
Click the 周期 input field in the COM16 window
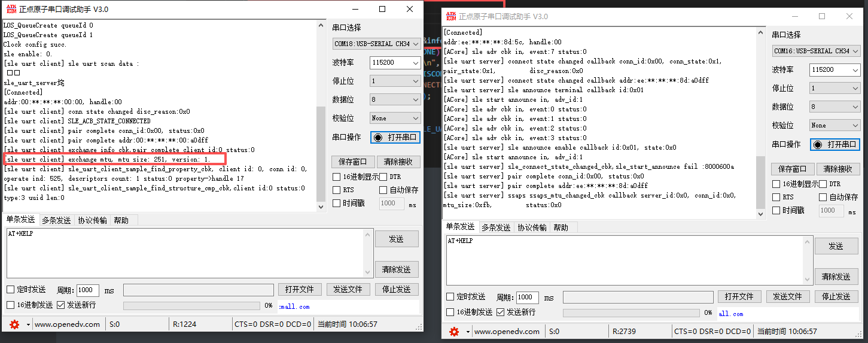pyautogui.click(x=527, y=297)
